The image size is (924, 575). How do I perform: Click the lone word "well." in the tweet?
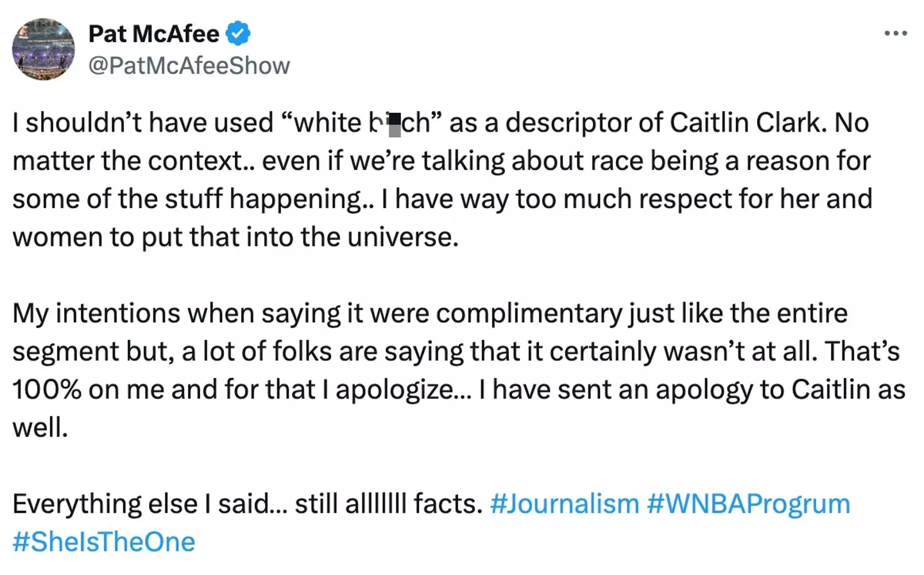tap(40, 427)
